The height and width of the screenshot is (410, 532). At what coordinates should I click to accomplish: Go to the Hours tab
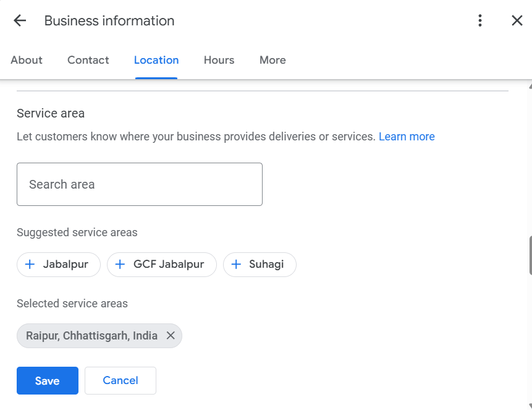219,60
